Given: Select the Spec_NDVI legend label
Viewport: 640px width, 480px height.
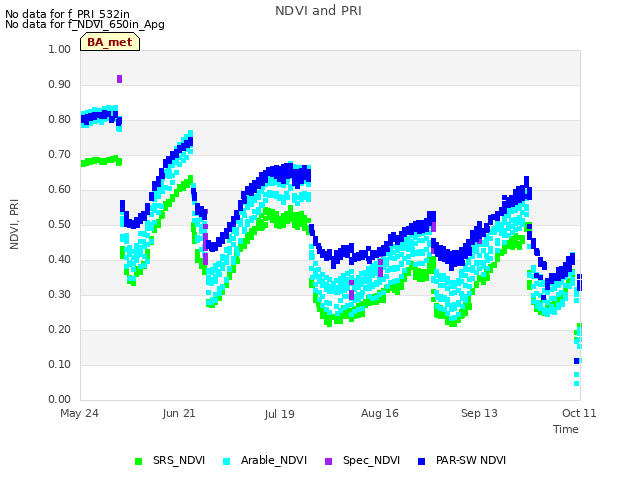Looking at the screenshot, I should pos(371,460).
